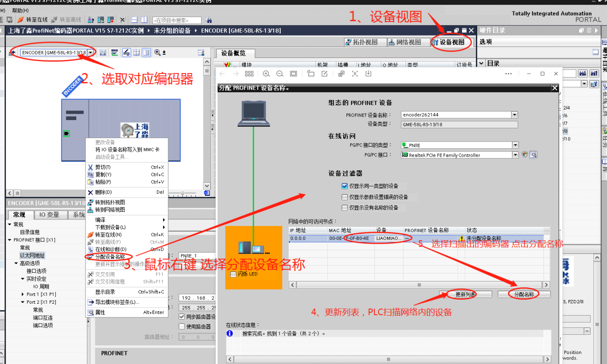Click the project search input field

[176, 20]
